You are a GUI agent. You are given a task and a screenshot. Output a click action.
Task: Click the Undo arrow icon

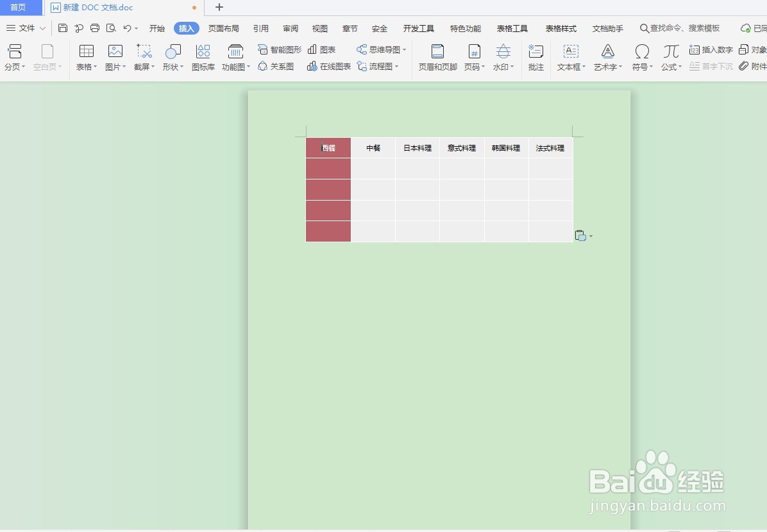point(127,28)
